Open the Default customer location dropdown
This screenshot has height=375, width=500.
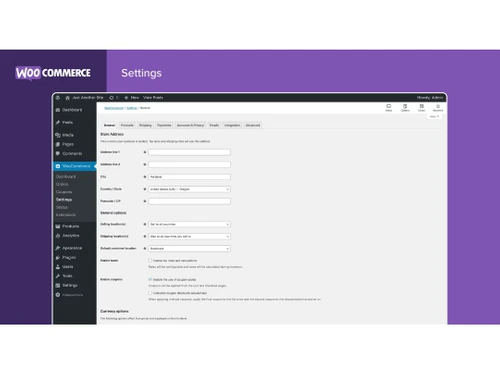(189, 249)
